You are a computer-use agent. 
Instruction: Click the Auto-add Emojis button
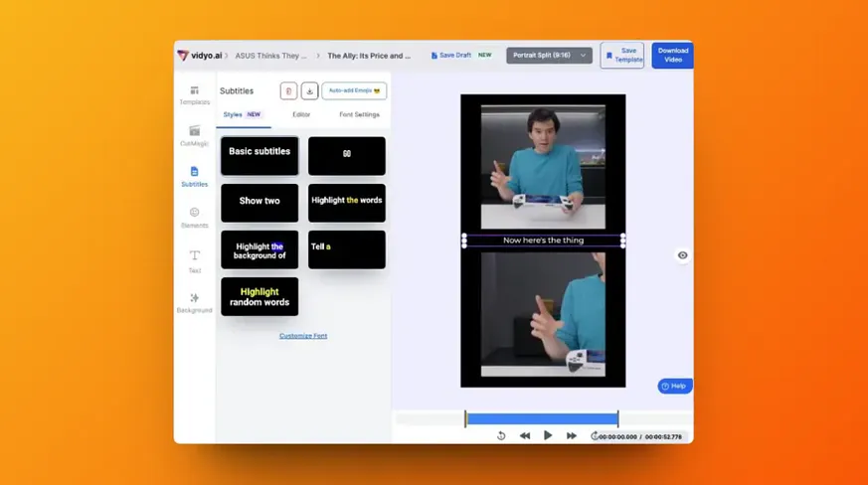354,90
